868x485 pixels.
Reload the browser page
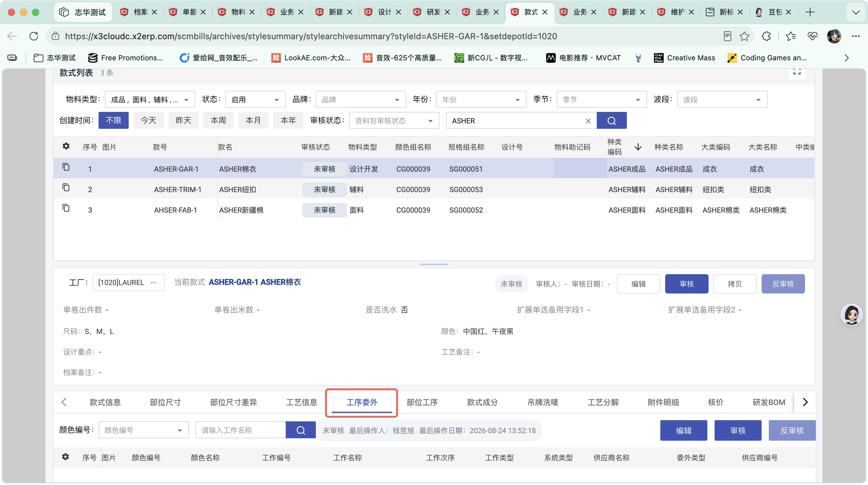[x=34, y=36]
